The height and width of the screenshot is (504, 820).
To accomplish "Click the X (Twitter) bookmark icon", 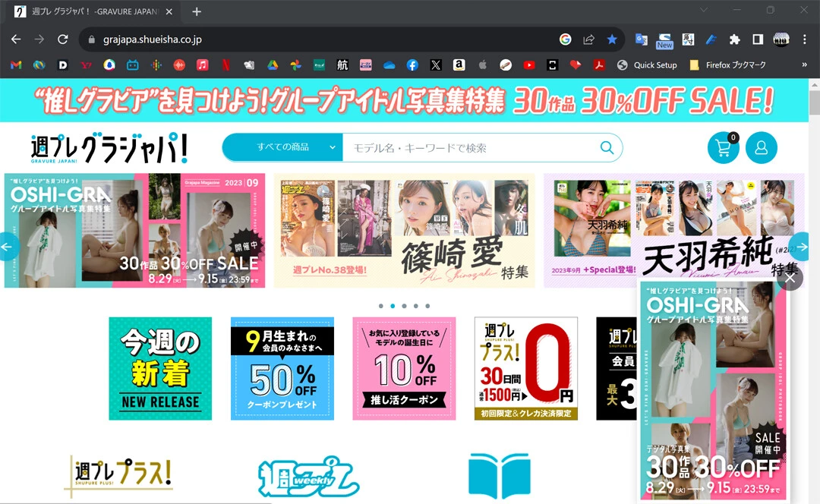I will point(436,65).
